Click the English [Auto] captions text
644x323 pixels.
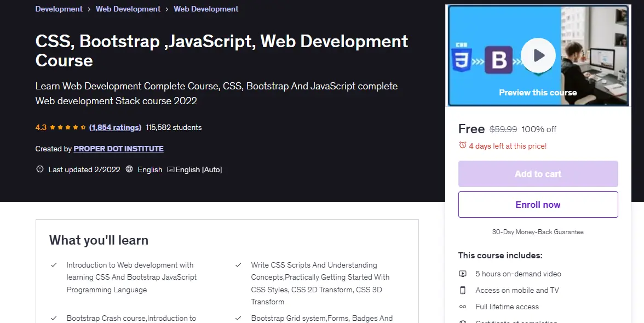[x=198, y=169]
